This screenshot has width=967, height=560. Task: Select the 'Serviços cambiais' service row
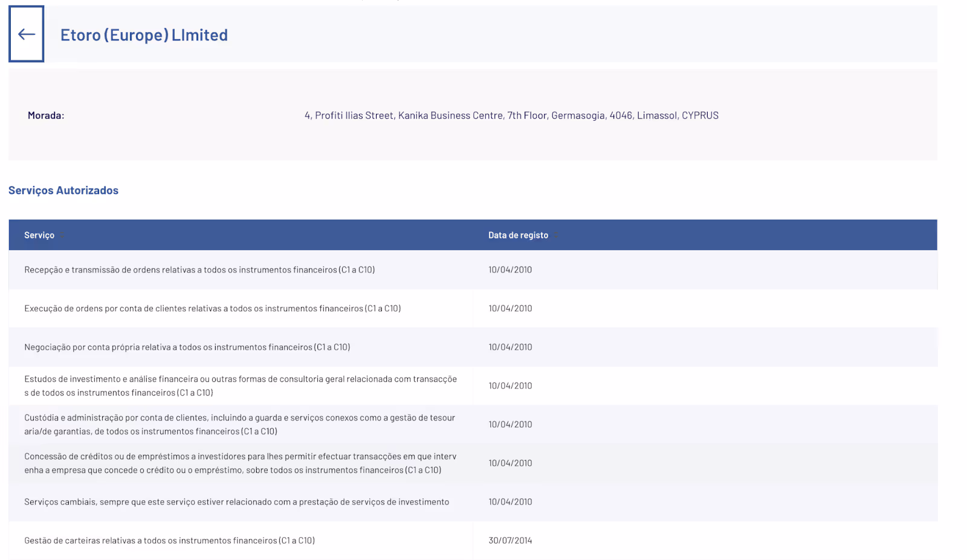pos(473,502)
